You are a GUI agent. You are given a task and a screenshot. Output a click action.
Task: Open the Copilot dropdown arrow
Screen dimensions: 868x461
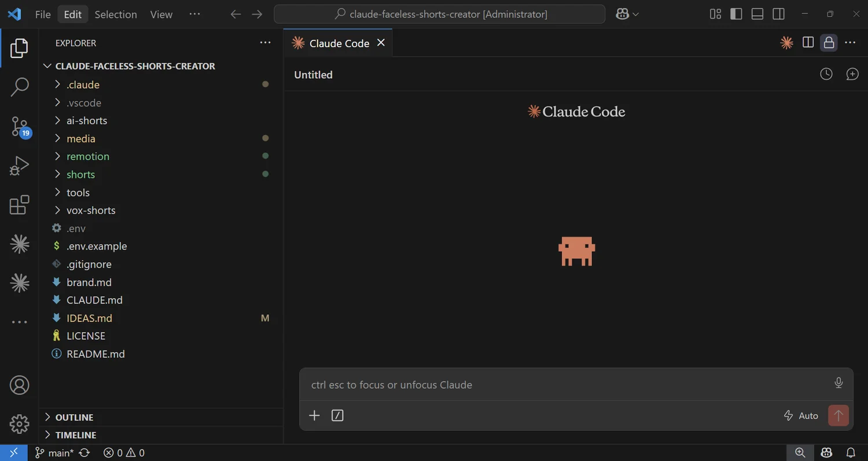[636, 14]
